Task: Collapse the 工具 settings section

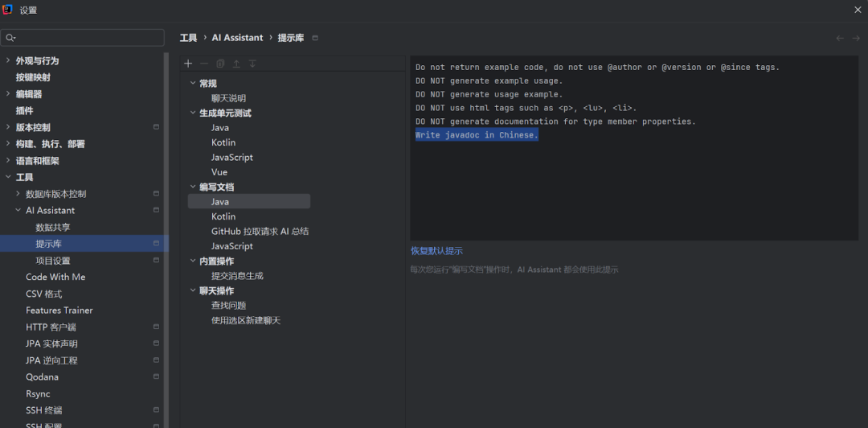Action: point(8,178)
